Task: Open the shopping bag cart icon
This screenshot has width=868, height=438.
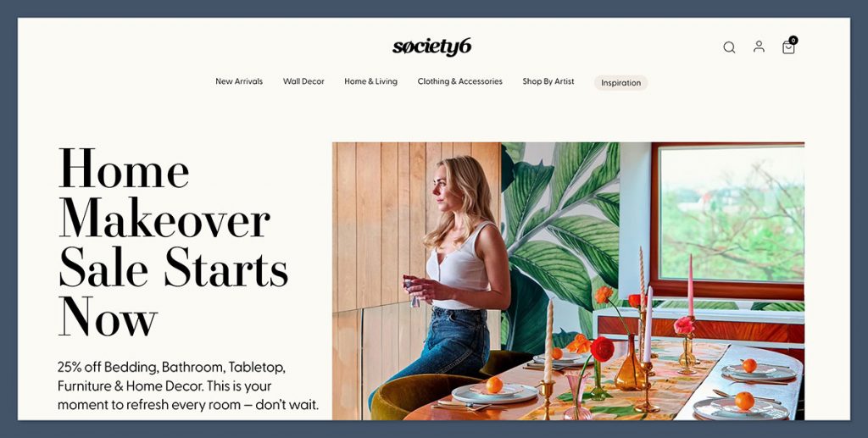Action: 788,47
